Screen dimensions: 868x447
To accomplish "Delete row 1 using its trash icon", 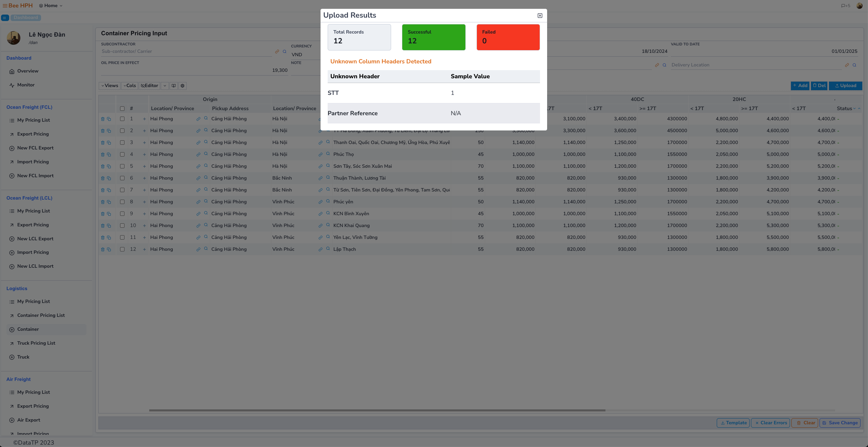I will click(x=103, y=119).
